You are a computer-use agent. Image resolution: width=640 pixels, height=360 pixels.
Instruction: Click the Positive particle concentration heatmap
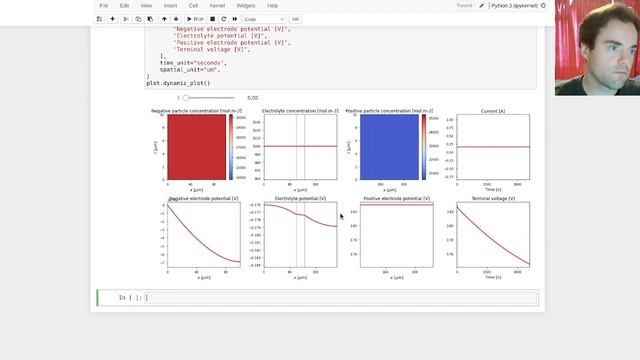(389, 147)
